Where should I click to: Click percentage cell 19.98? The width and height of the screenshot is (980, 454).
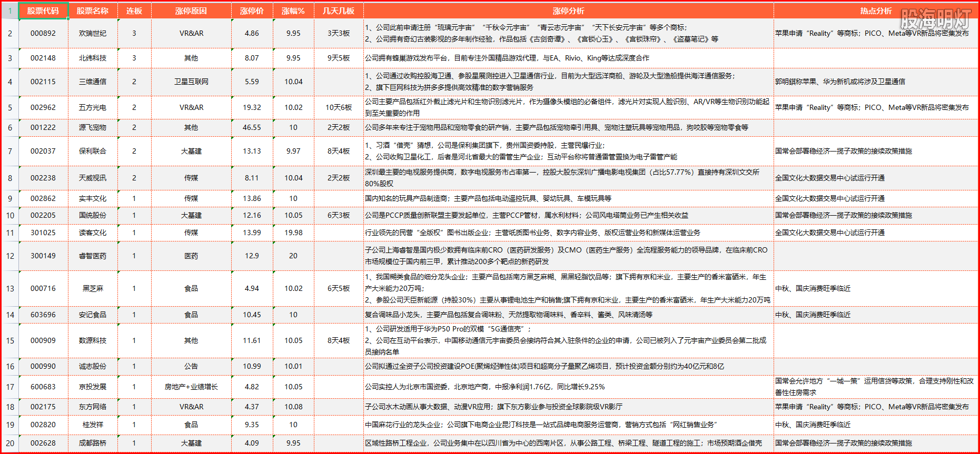(x=293, y=233)
